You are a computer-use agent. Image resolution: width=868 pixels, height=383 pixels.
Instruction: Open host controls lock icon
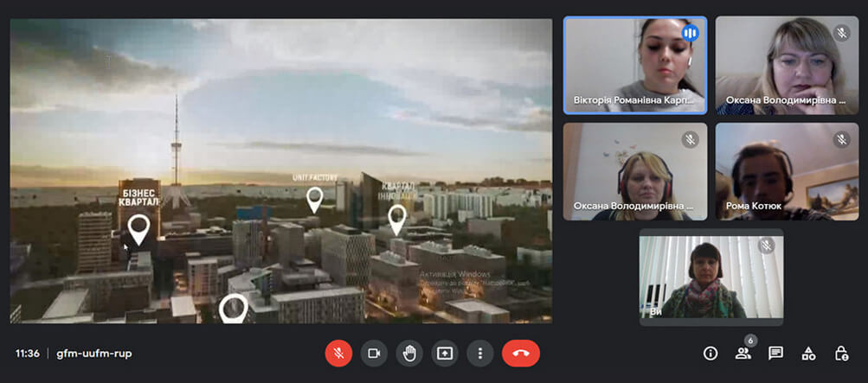(x=840, y=353)
